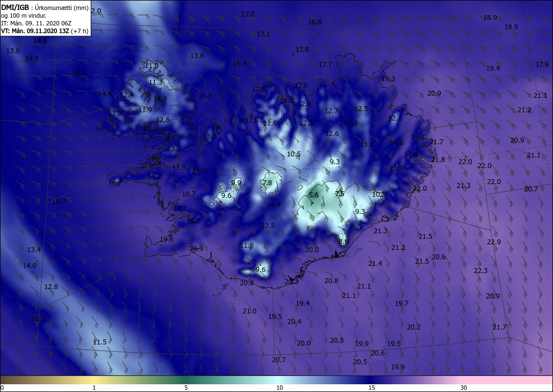553x392 pixels.
Task: Click the 11.9 value label
Action: (145, 110)
